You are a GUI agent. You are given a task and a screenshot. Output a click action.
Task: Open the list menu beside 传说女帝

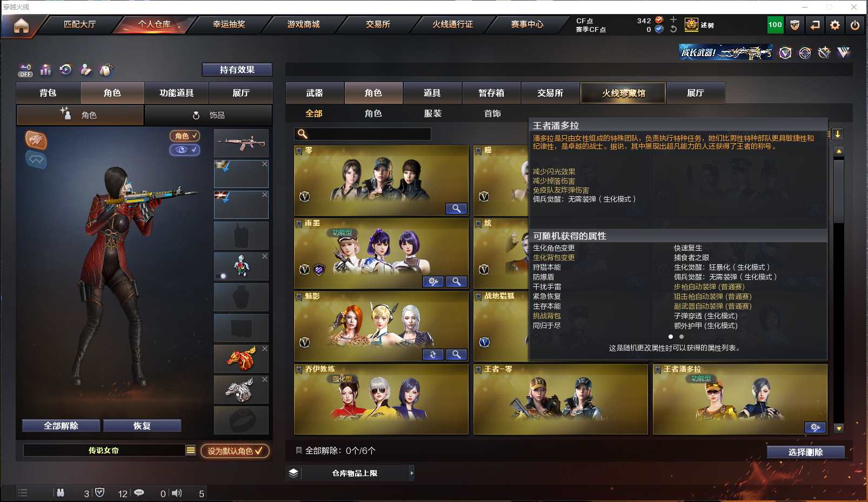click(x=190, y=450)
